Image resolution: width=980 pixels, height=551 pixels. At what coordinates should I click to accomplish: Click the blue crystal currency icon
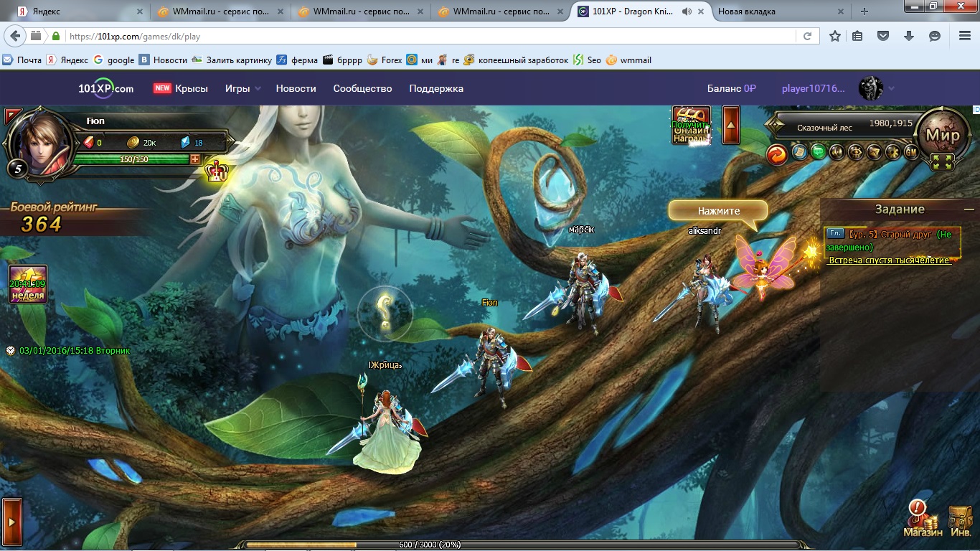(x=185, y=142)
